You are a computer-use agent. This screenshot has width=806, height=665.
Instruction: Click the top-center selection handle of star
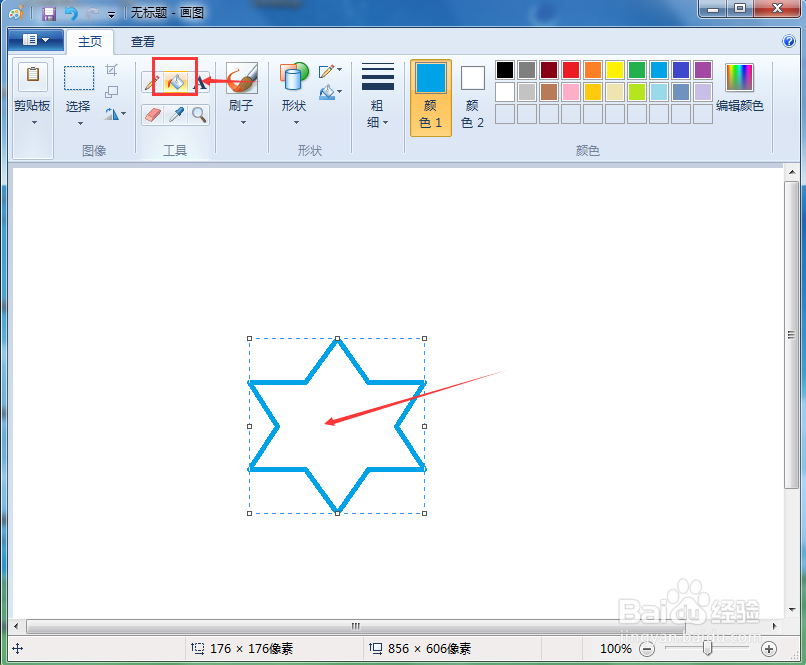click(x=337, y=339)
